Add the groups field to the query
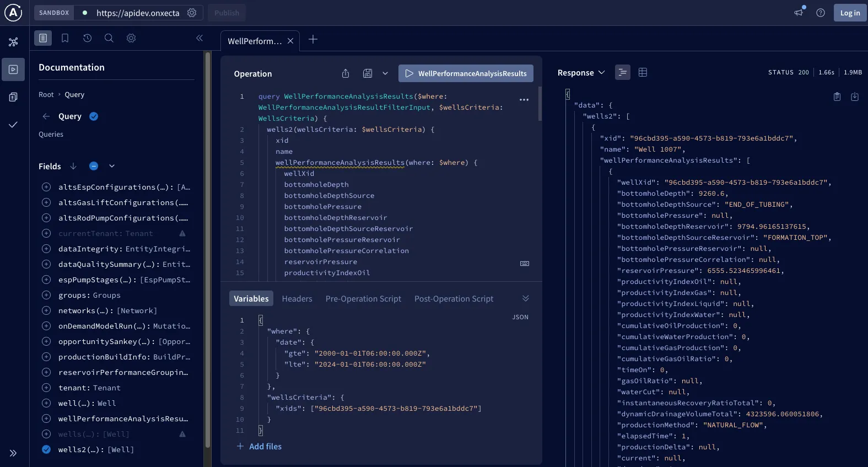Screen dimensions: 868x467 click(46, 295)
